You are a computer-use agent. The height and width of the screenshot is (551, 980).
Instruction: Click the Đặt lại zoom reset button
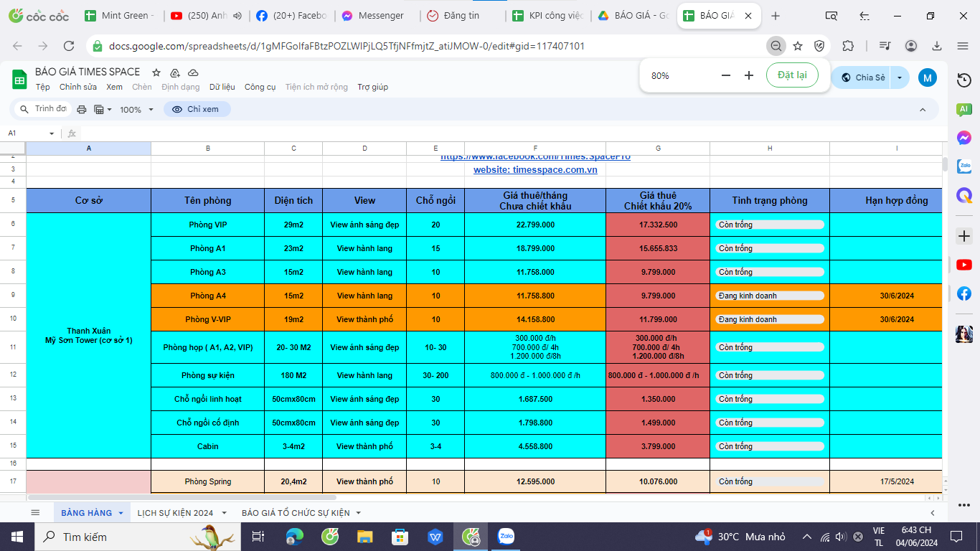tap(792, 75)
